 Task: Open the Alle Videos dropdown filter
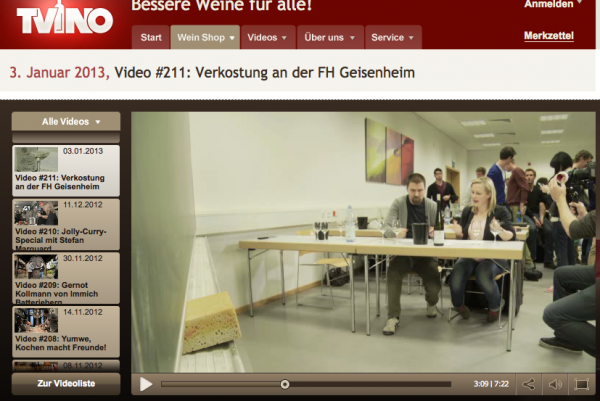(x=66, y=121)
